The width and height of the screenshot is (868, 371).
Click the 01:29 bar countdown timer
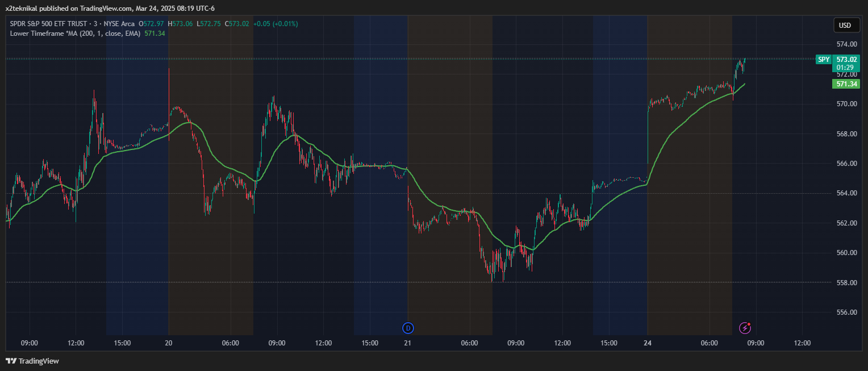coord(844,67)
